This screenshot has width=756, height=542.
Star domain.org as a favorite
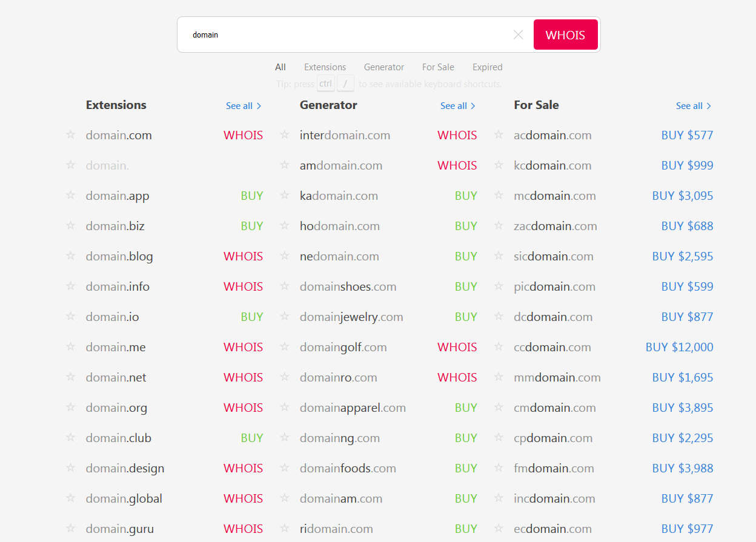[70, 407]
